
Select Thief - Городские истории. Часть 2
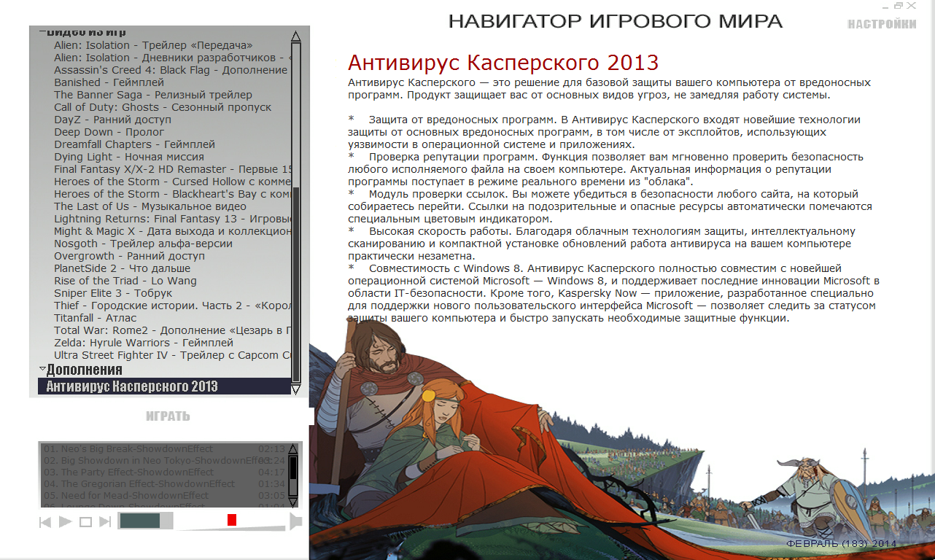pyautogui.click(x=173, y=306)
